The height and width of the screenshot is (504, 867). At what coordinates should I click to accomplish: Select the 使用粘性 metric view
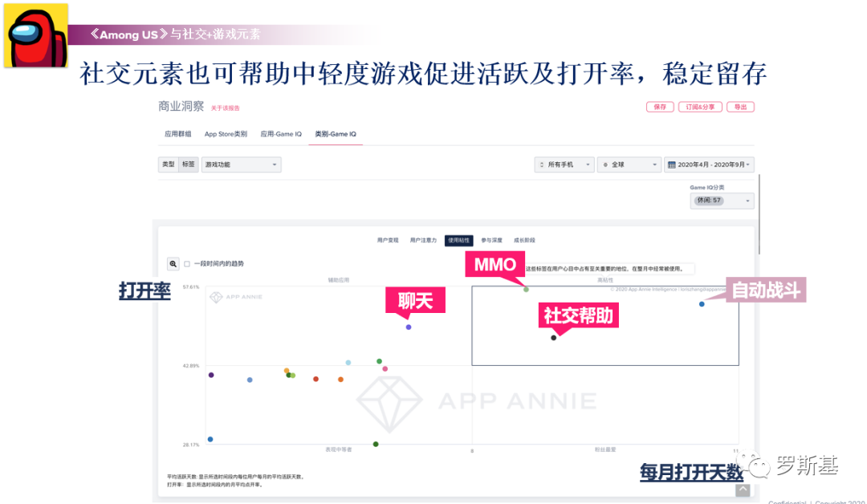(x=459, y=241)
